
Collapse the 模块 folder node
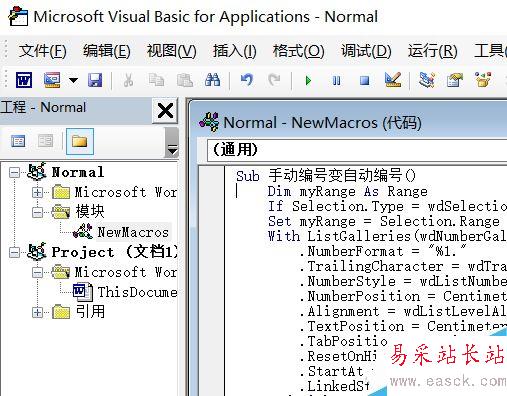pyautogui.click(x=37, y=212)
